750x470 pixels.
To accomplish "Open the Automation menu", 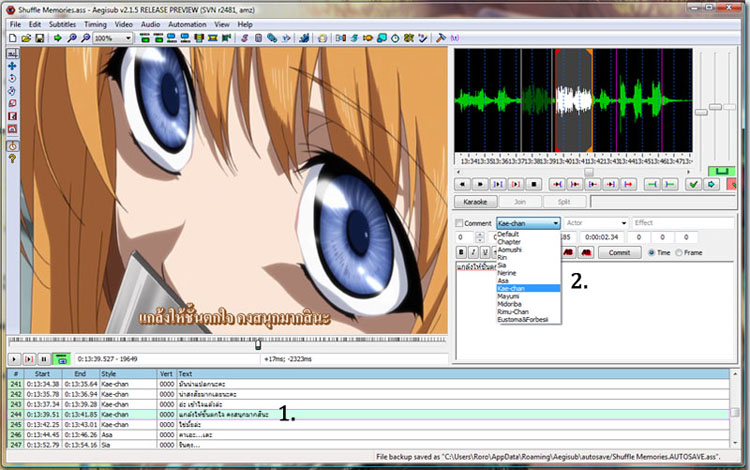I will point(188,23).
